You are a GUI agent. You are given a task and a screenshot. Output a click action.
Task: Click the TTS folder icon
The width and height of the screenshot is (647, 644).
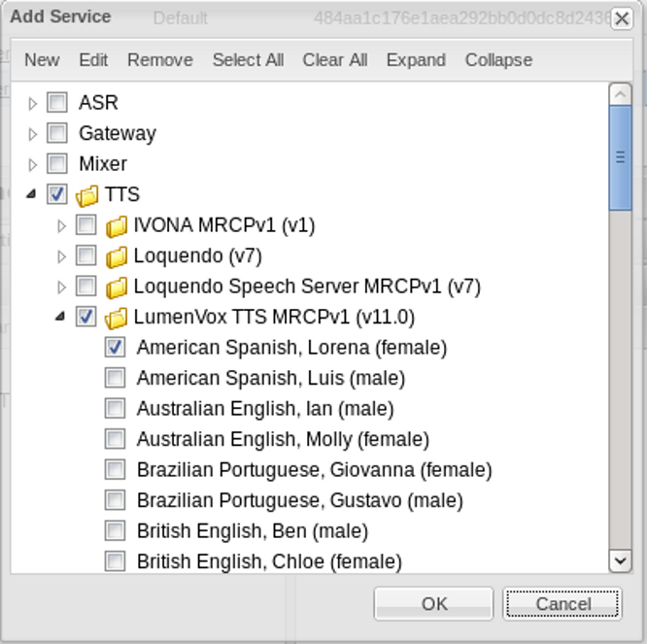tap(87, 194)
